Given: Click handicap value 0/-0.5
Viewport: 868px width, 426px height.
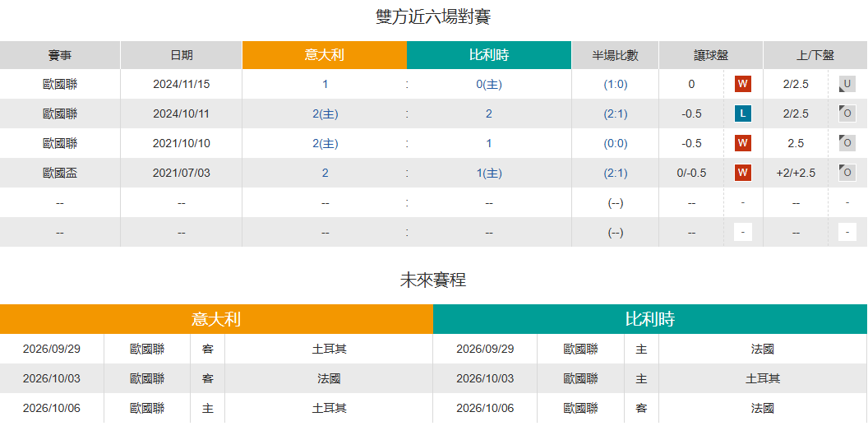Looking at the screenshot, I should click(691, 173).
